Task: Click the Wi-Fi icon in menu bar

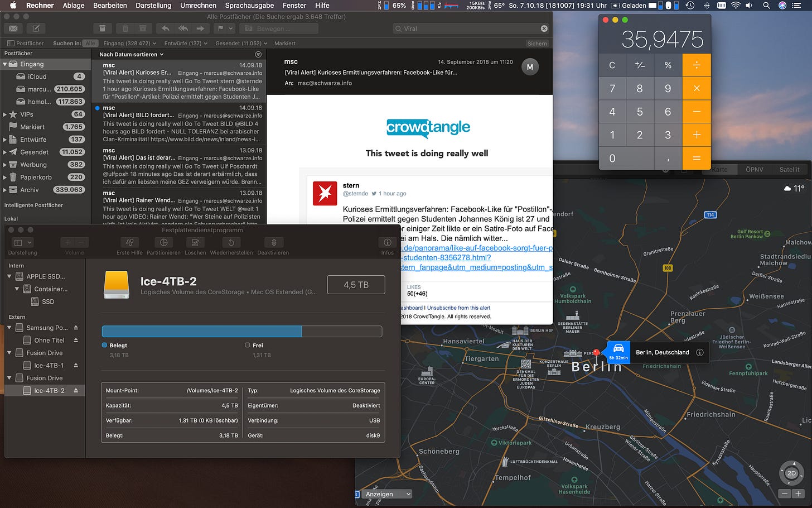Action: 736,5
